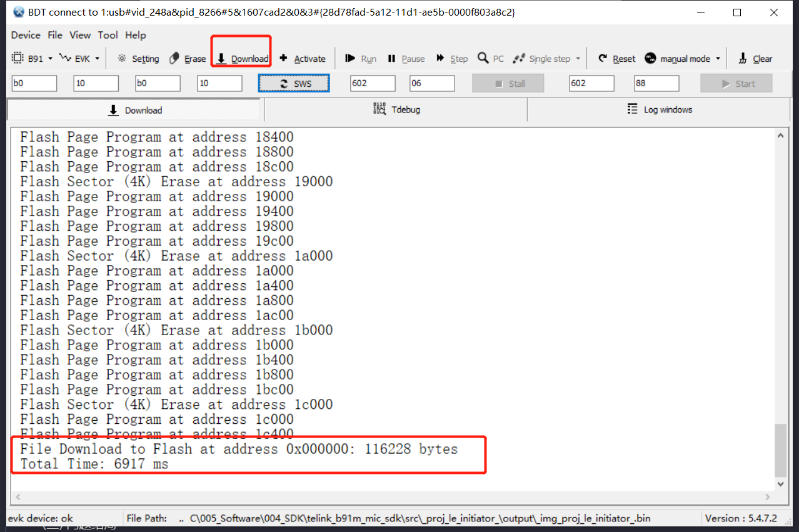Switch to the Log windows view

point(660,109)
